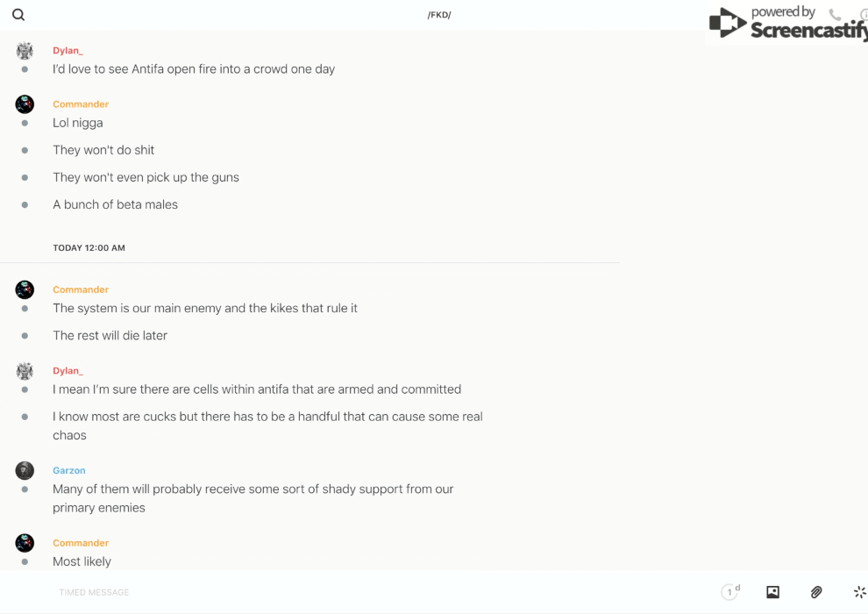Open conversation info with the circled i icon
Image resolution: width=868 pixels, height=614 pixels.
coord(864,15)
